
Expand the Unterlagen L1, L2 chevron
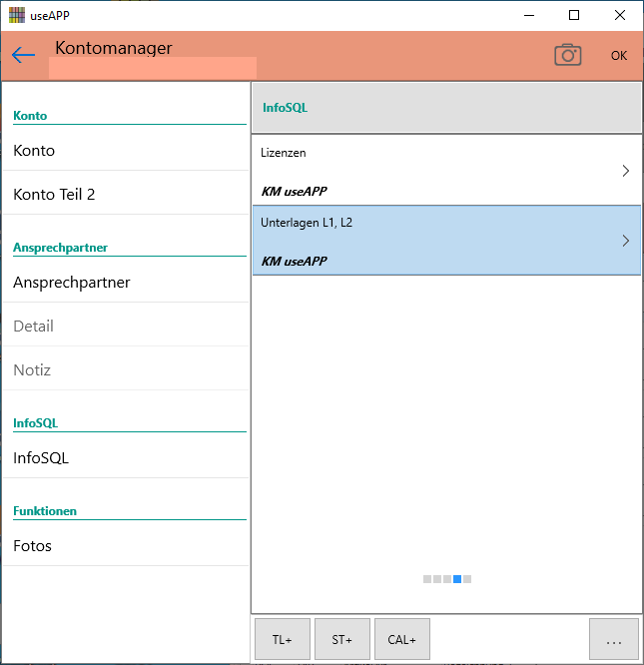point(626,241)
